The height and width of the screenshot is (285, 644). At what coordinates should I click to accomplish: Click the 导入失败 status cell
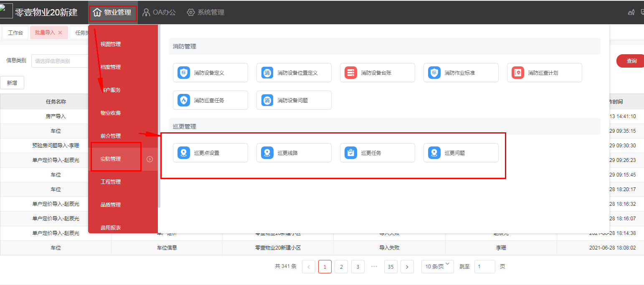[x=390, y=248]
